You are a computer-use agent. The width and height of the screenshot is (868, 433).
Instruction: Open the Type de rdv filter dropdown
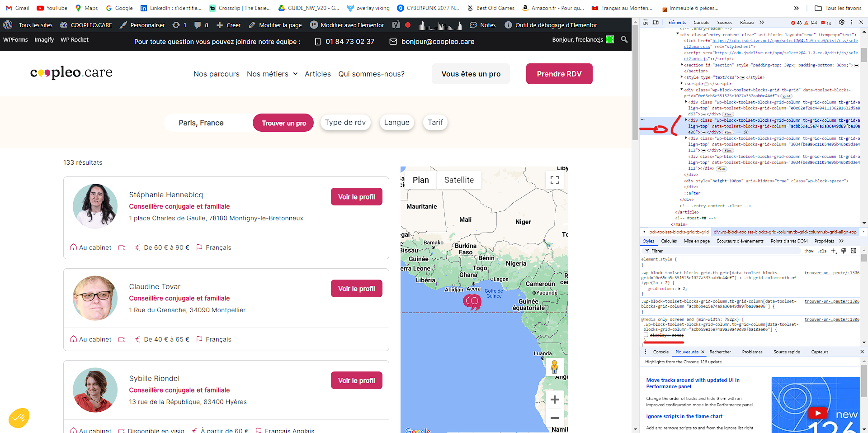coord(345,122)
